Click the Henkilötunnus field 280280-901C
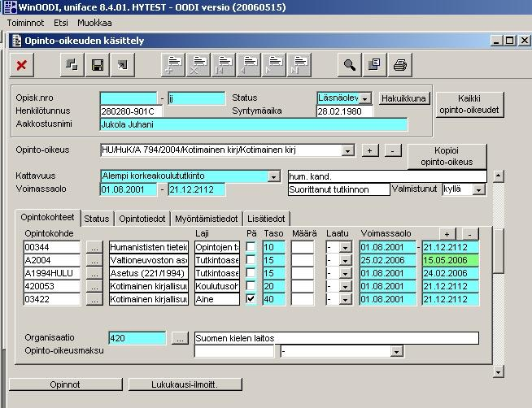532x408 pixels. point(131,111)
